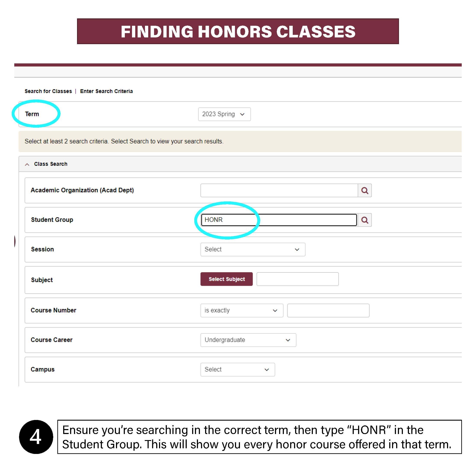
Task: Open the Course Career Undergraduate dropdown
Action: (x=248, y=340)
